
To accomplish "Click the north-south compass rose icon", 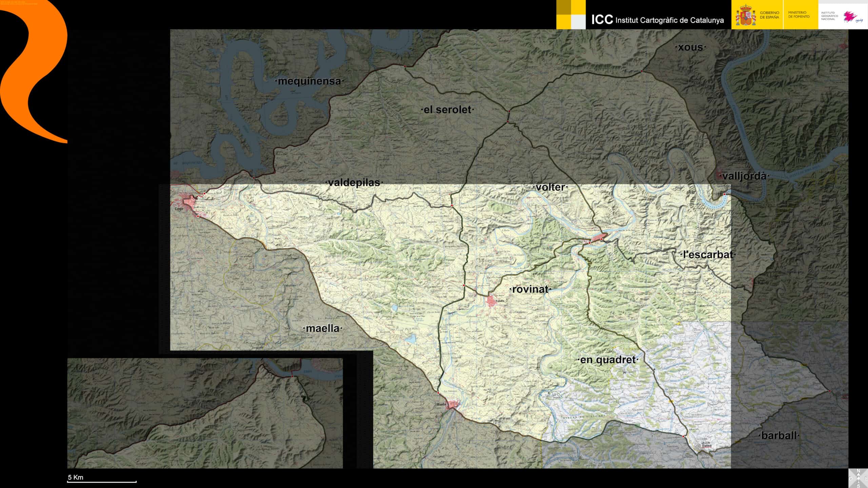I will click(x=858, y=478).
